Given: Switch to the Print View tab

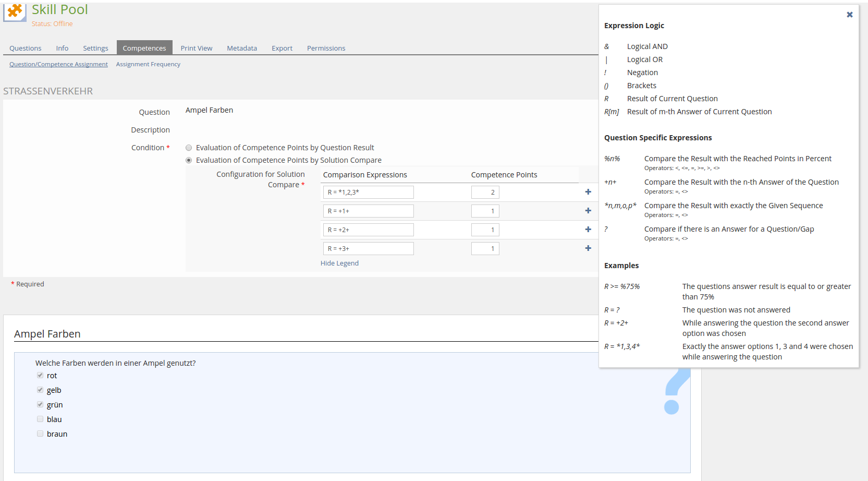Looking at the screenshot, I should coord(196,48).
